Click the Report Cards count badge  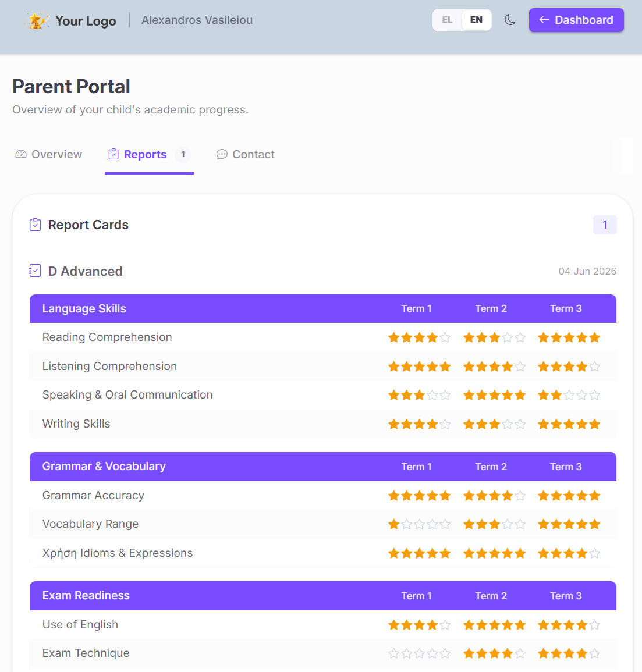tap(605, 225)
